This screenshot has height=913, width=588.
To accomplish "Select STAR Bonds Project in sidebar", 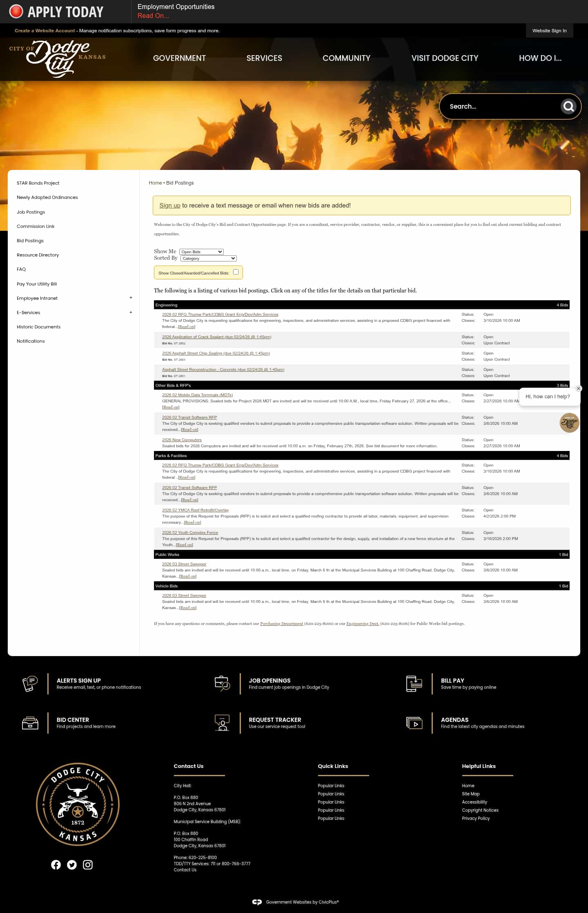I will coord(38,183).
